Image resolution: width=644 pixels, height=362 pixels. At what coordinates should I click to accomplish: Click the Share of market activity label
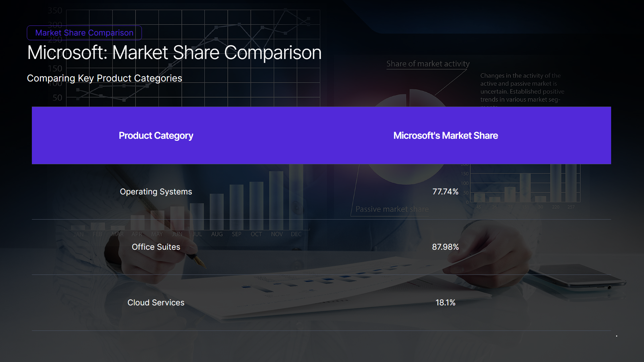428,64
